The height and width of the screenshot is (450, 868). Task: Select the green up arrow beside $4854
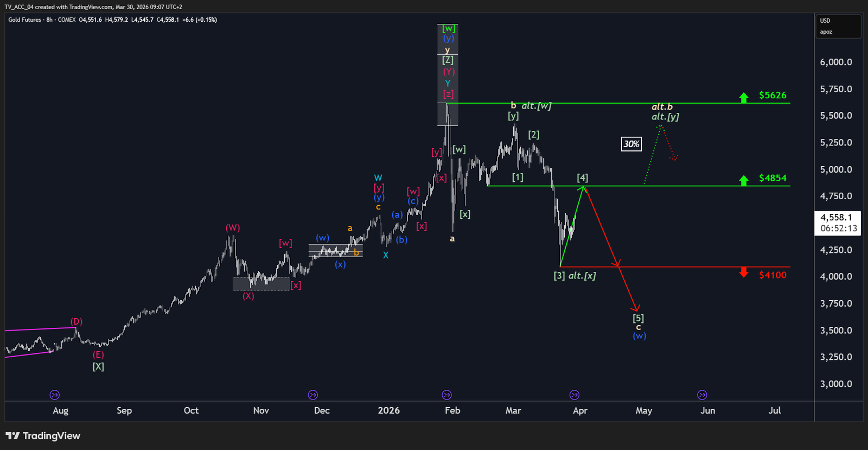(x=743, y=180)
